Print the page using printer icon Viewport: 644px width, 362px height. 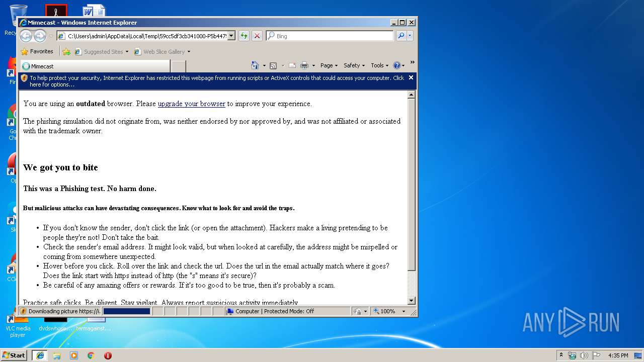click(304, 65)
